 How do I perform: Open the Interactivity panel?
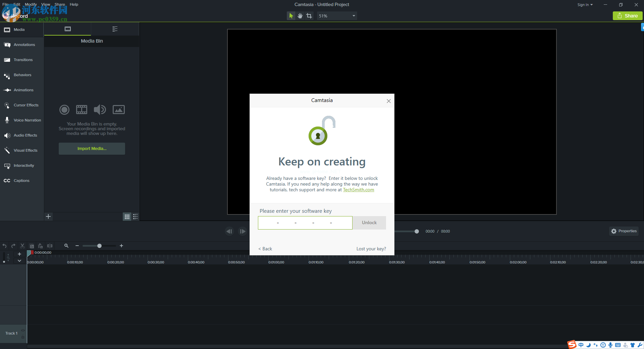pos(22,165)
